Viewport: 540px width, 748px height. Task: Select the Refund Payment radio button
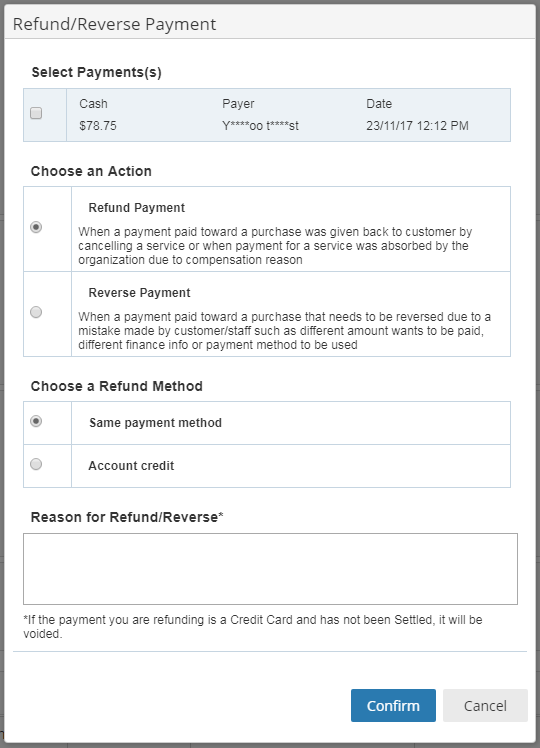36,227
